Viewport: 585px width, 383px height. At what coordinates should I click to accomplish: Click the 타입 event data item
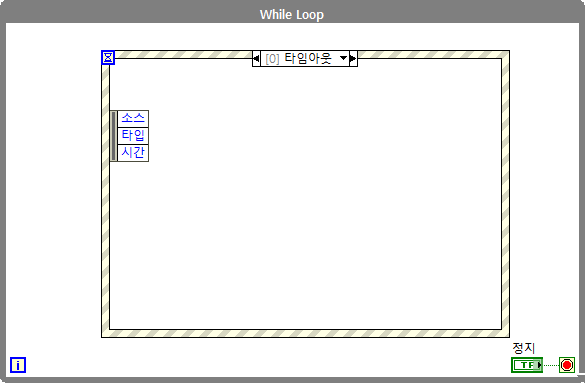[x=133, y=136]
